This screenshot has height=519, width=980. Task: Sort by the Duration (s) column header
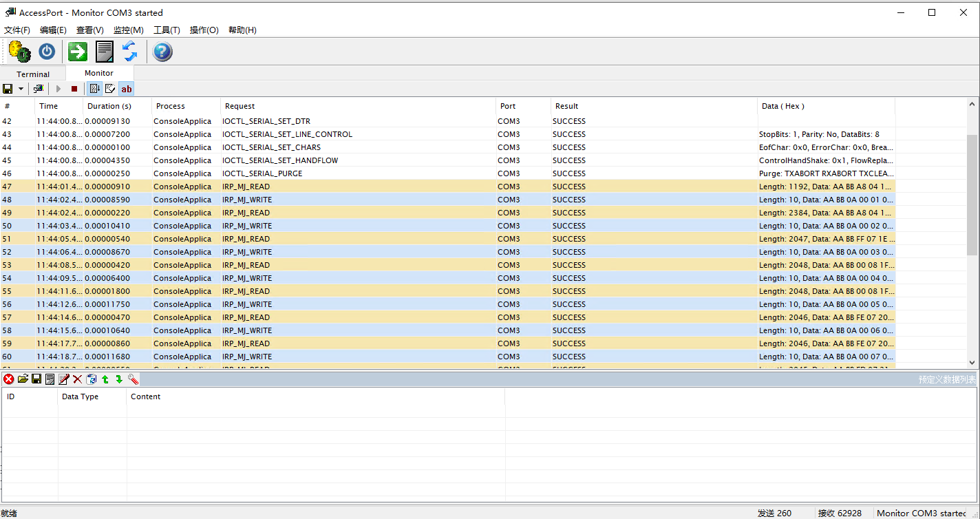[x=117, y=106]
